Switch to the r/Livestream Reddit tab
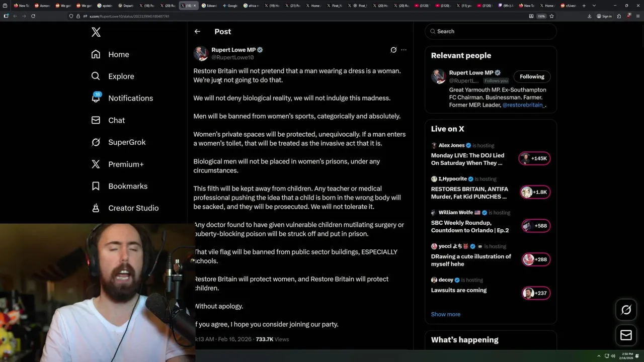 coord(568,6)
